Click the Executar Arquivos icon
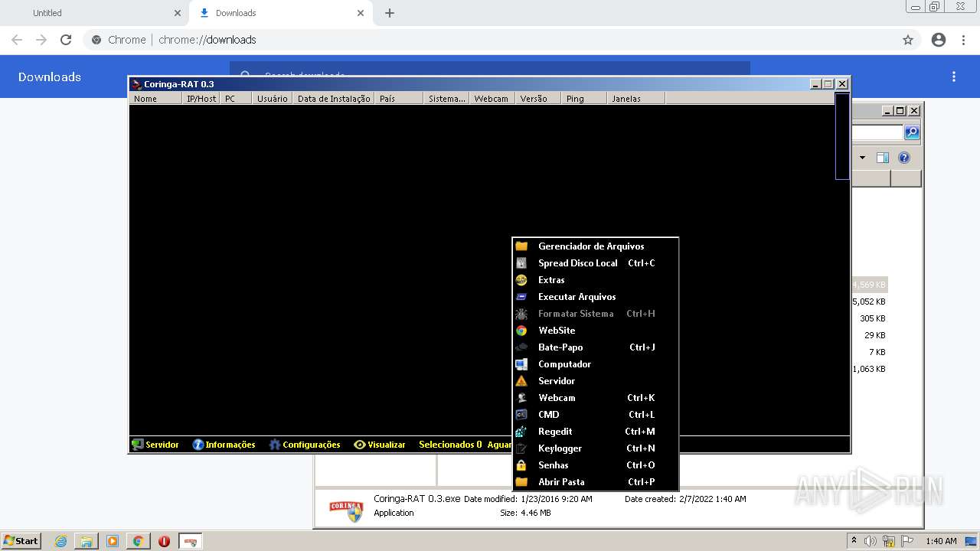The height and width of the screenshot is (551, 980). [x=521, y=297]
